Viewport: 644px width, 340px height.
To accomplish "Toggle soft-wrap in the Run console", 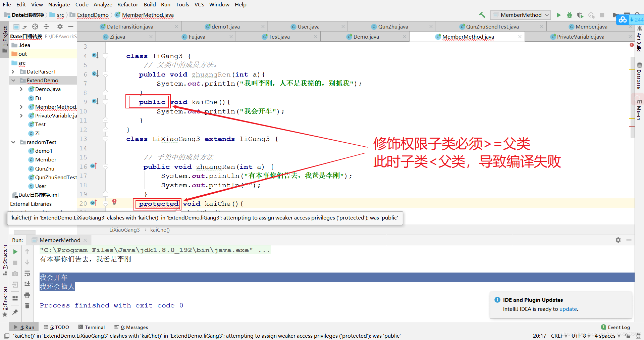I will pos(27,273).
